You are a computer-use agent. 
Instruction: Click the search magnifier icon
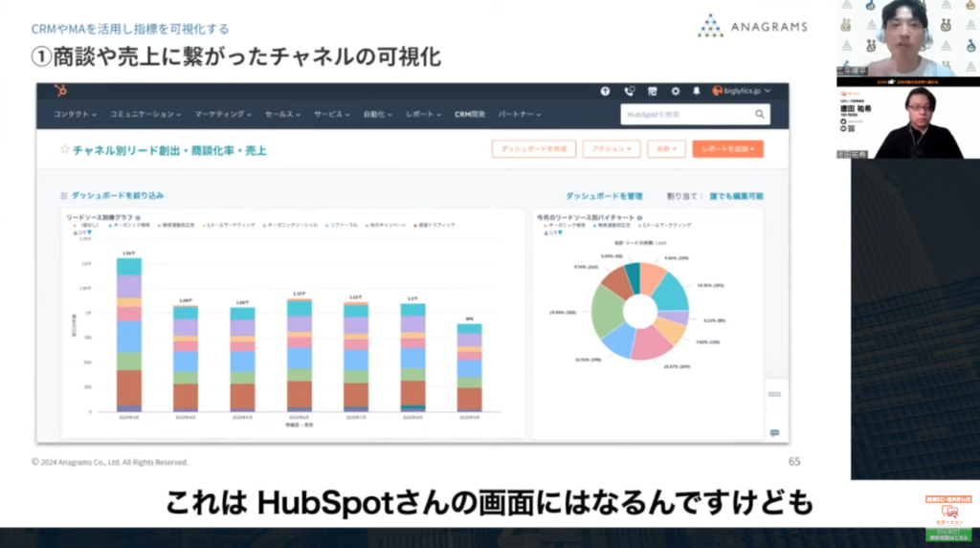point(759,115)
